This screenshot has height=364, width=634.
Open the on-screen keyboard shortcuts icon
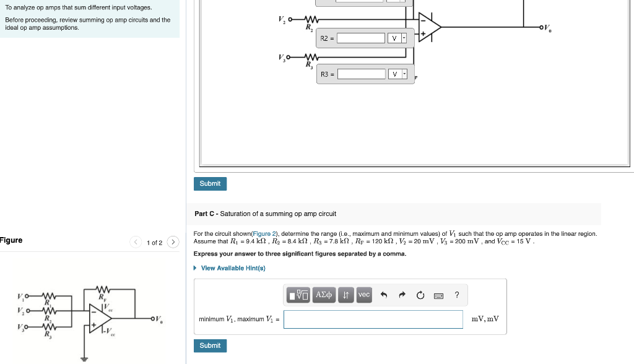(x=439, y=295)
